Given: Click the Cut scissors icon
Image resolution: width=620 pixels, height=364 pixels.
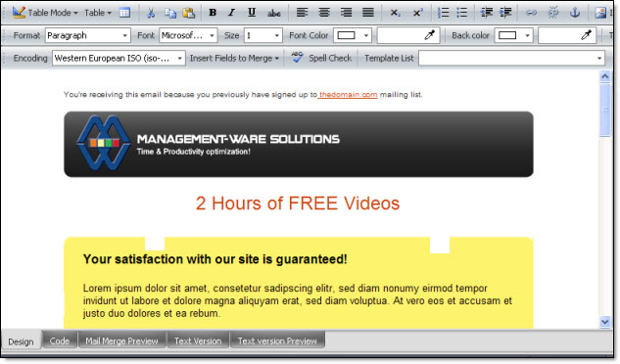Looking at the screenshot, I should click(x=151, y=13).
